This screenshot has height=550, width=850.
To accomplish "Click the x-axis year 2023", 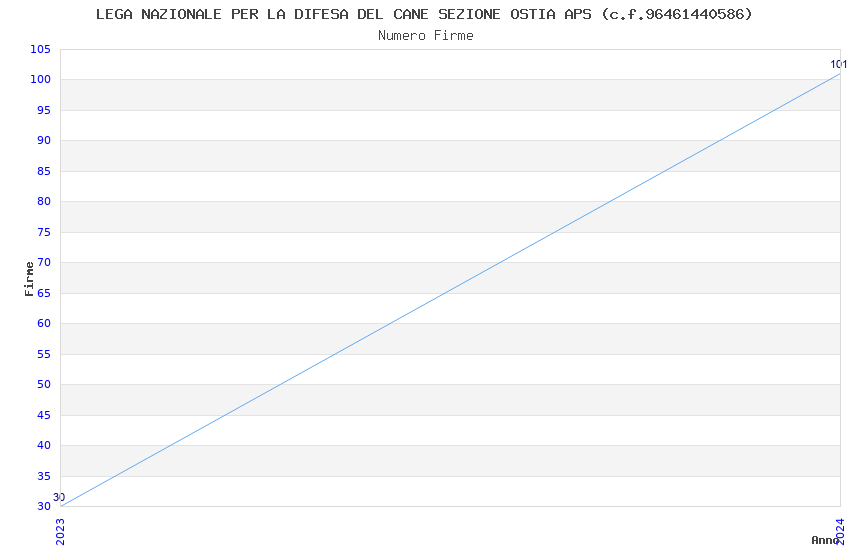I will pos(60,532).
